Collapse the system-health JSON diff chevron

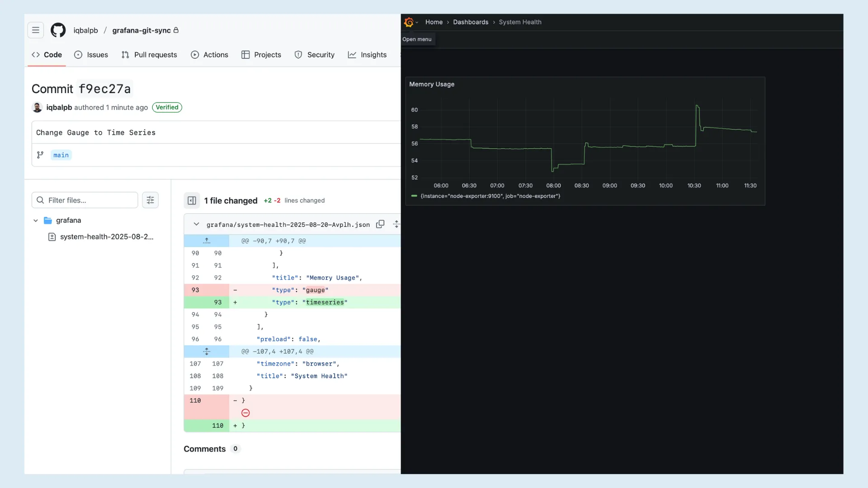(196, 224)
